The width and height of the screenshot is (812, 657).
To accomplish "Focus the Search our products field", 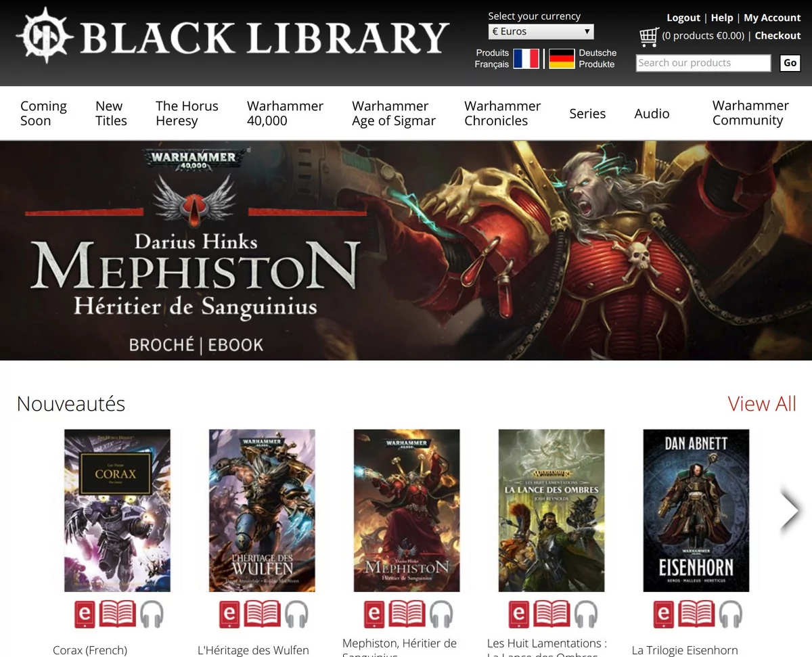I will coord(703,63).
